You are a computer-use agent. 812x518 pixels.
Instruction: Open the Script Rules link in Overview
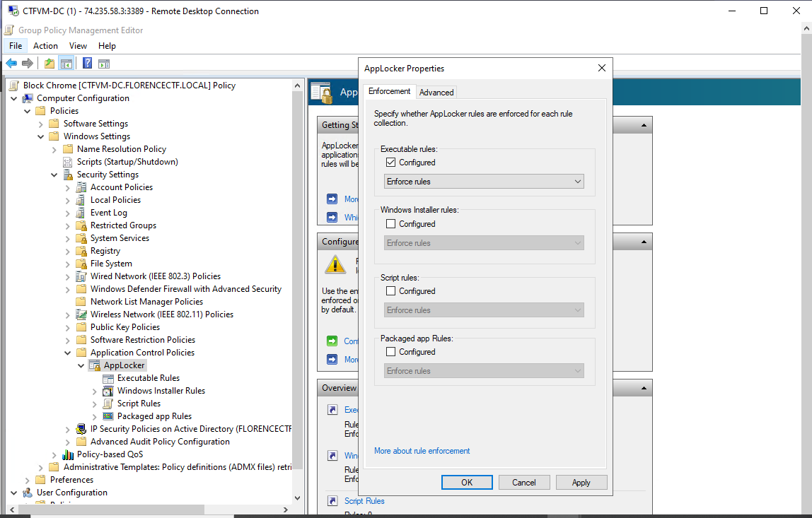coord(364,501)
